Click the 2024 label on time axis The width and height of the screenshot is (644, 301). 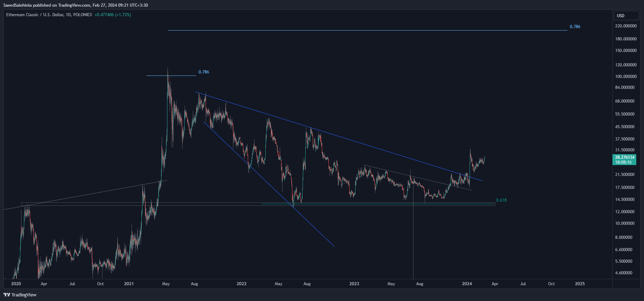[x=467, y=284]
